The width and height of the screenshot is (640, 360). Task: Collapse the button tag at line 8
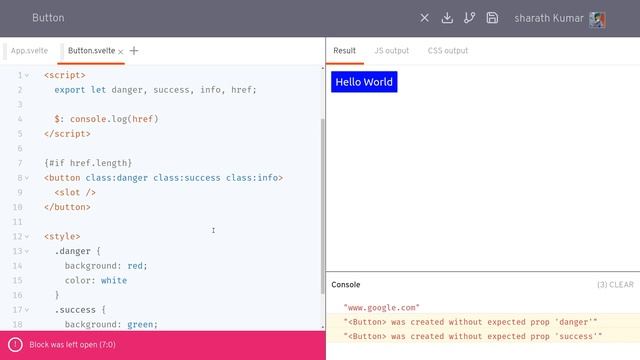[27, 178]
